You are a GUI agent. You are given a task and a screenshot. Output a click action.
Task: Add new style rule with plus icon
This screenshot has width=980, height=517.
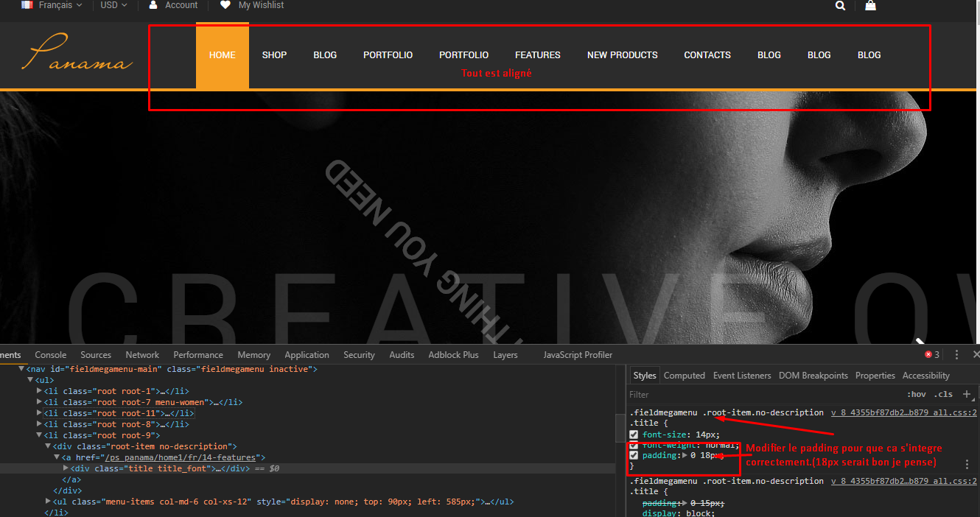point(967,394)
